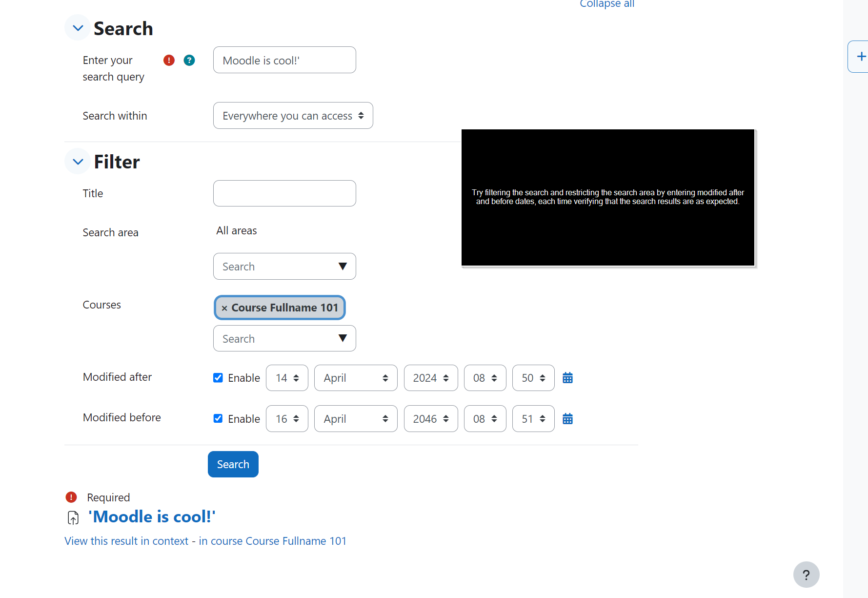Open the in course Course Fullname 101 link
The width and height of the screenshot is (868, 598).
(272, 541)
